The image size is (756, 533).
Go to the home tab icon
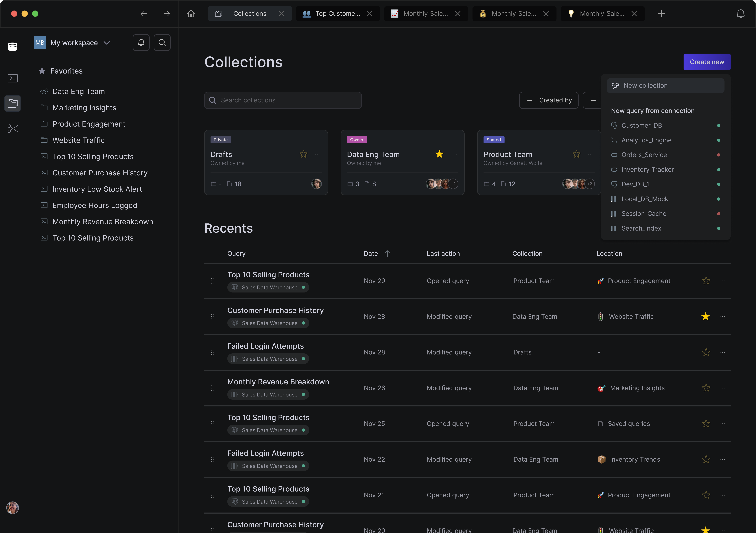point(191,14)
